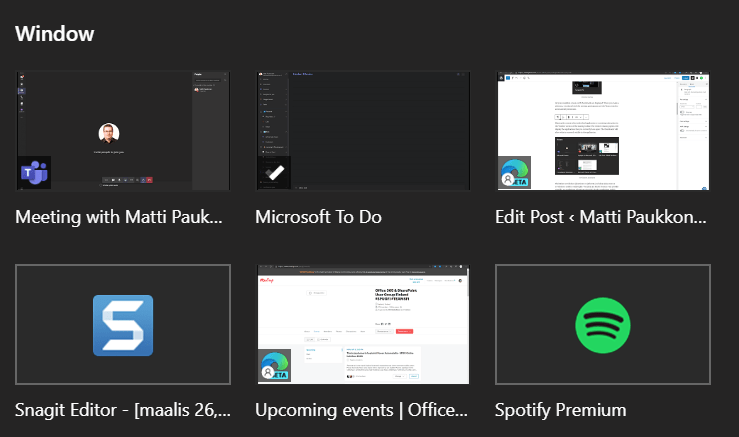Click Edge Beta icon on Edit Post thumbnail
Image resolution: width=739 pixels, height=437 pixels.
point(515,172)
